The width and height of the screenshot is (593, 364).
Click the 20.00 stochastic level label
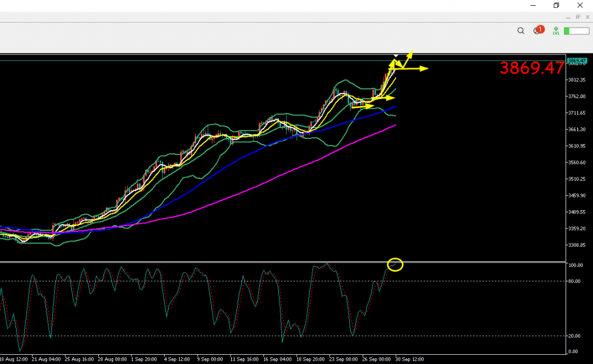coord(575,336)
